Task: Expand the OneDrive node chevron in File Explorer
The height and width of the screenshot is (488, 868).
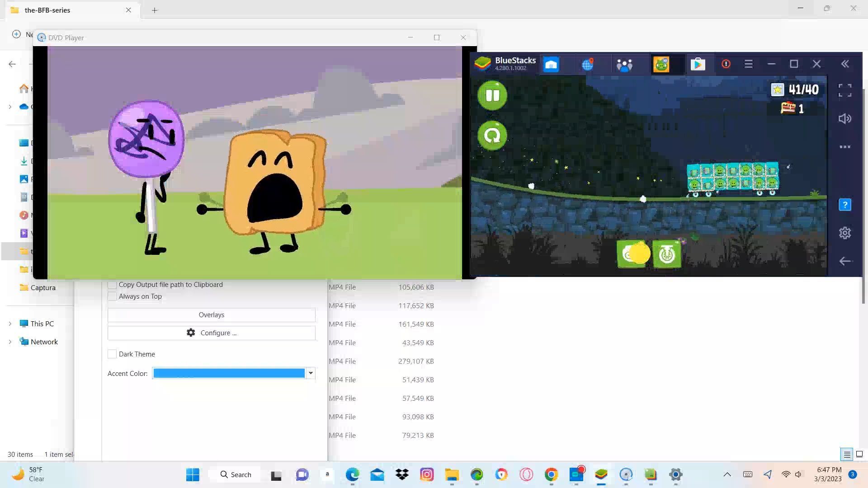Action: tap(10, 107)
